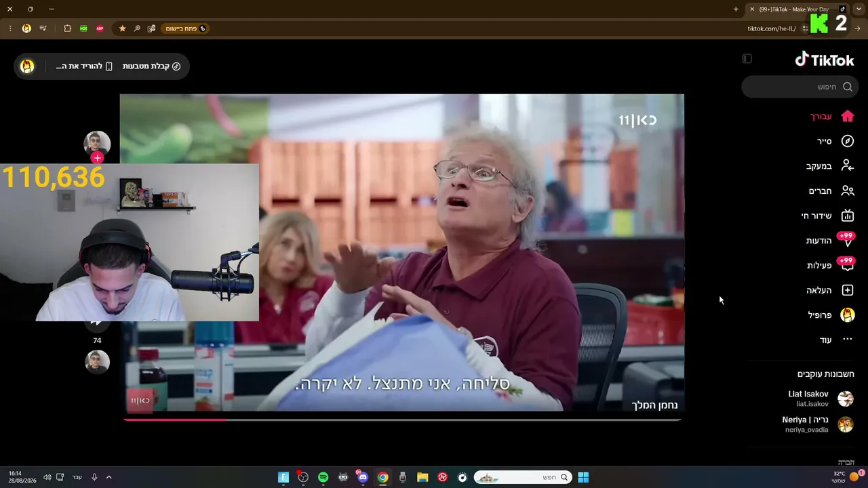Image resolution: width=868 pixels, height=488 pixels.
Task: Open the taskbar clock and date
Action: pyautogui.click(x=22, y=477)
